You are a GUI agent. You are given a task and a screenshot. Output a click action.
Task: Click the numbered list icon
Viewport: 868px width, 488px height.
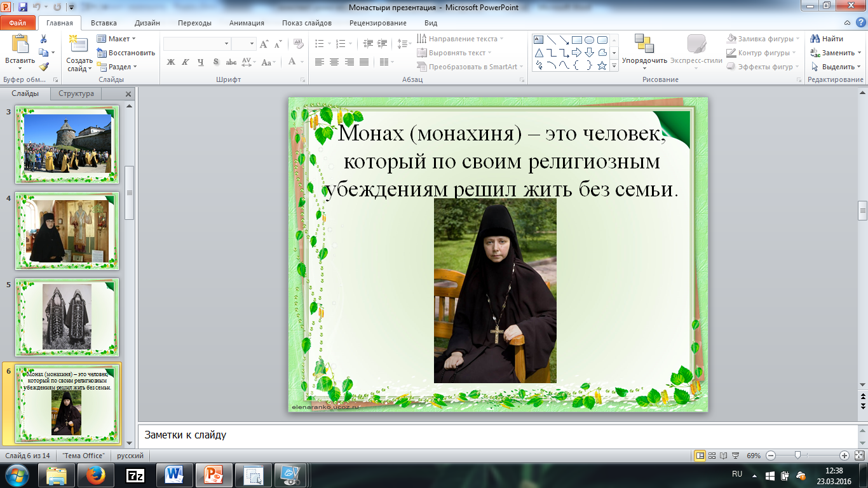coord(341,44)
